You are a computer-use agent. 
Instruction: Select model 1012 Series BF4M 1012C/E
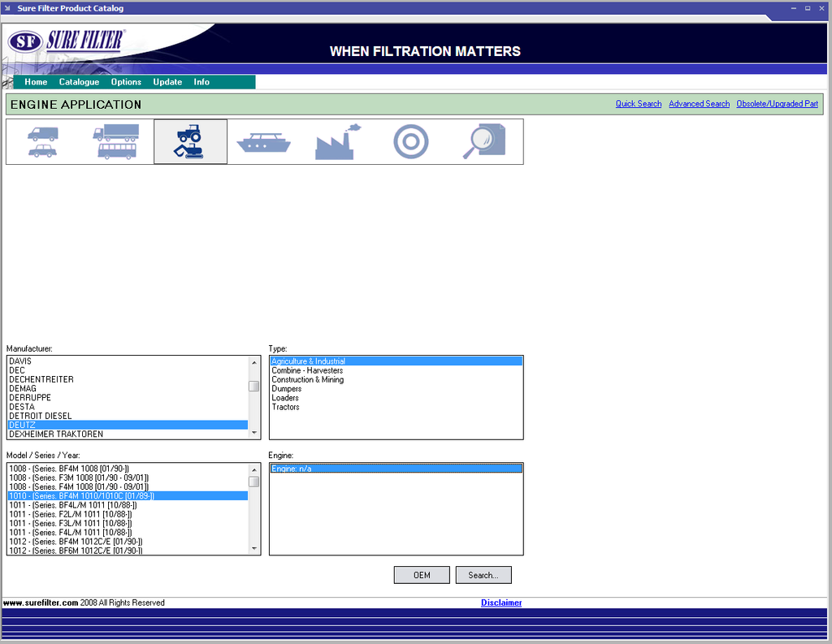(x=128, y=542)
